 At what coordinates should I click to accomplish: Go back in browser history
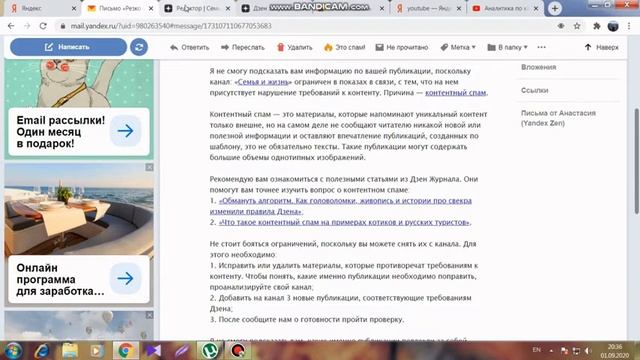pos(11,26)
